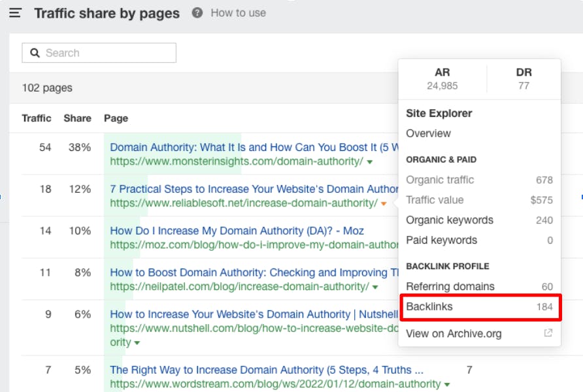The height and width of the screenshot is (392, 583).
Task: Select Overview in Site Explorer menu
Action: (428, 133)
